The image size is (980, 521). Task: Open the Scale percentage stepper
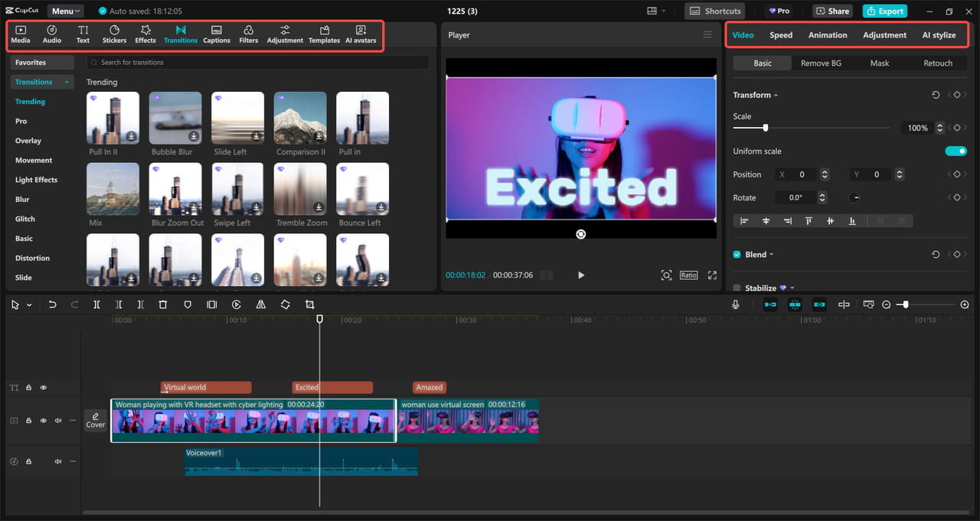click(x=940, y=128)
